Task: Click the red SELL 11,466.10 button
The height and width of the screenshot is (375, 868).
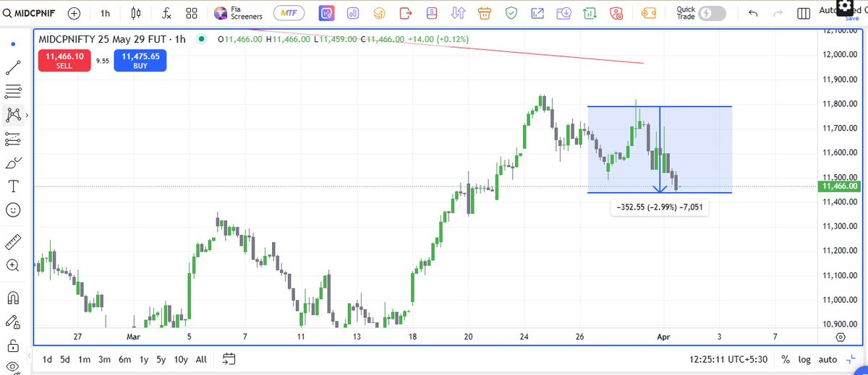Action: coord(64,60)
